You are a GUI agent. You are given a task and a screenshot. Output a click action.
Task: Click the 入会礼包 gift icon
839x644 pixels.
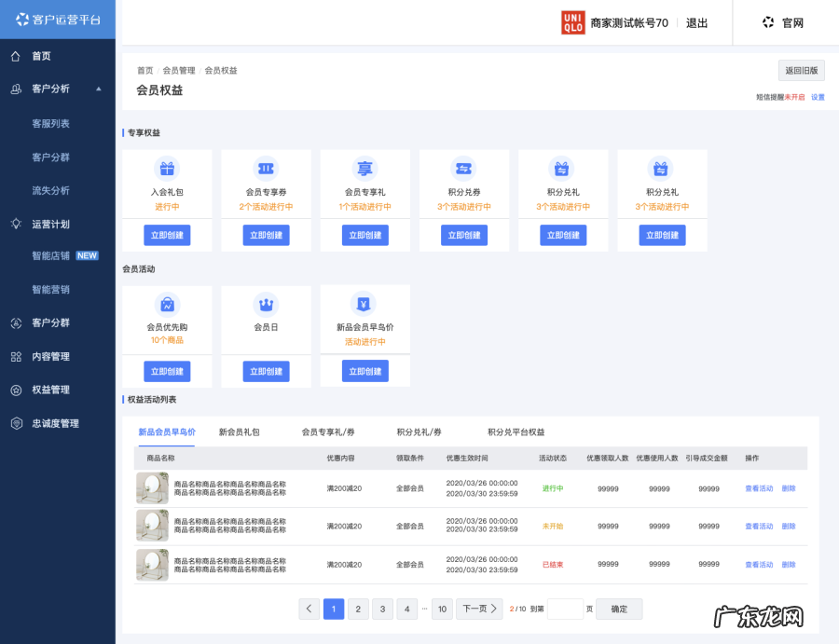point(167,169)
